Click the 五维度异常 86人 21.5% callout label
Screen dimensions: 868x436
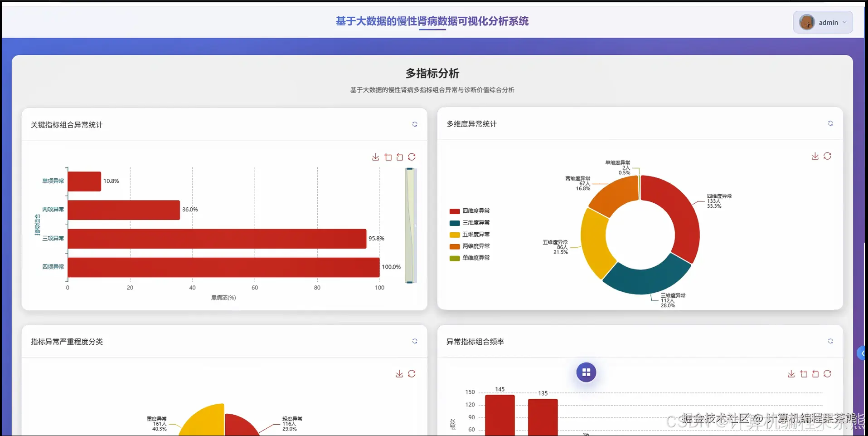555,247
